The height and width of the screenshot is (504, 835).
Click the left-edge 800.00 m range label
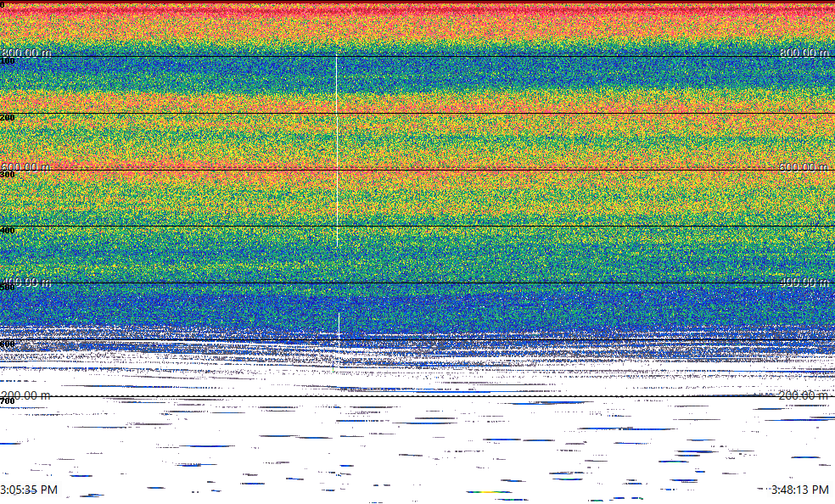[x=26, y=53]
